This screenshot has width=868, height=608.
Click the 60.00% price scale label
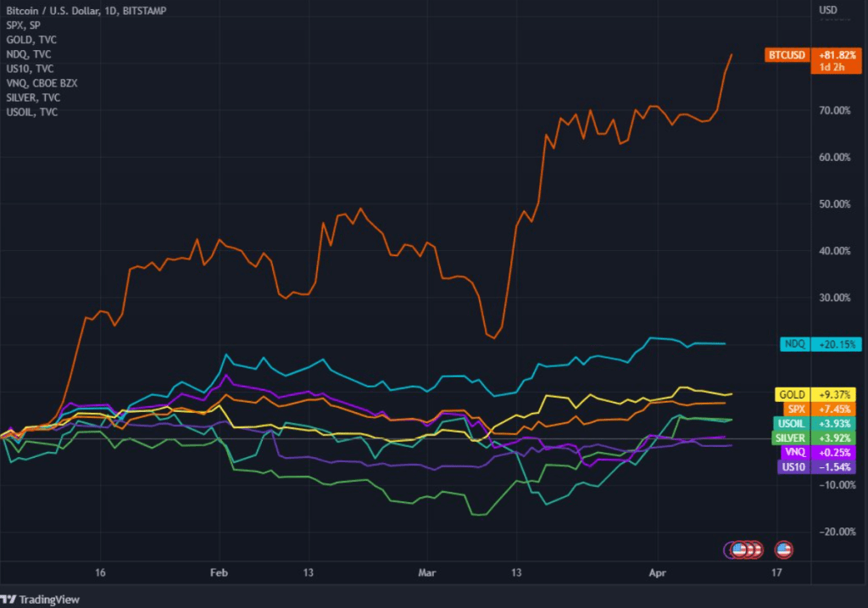[x=835, y=157]
